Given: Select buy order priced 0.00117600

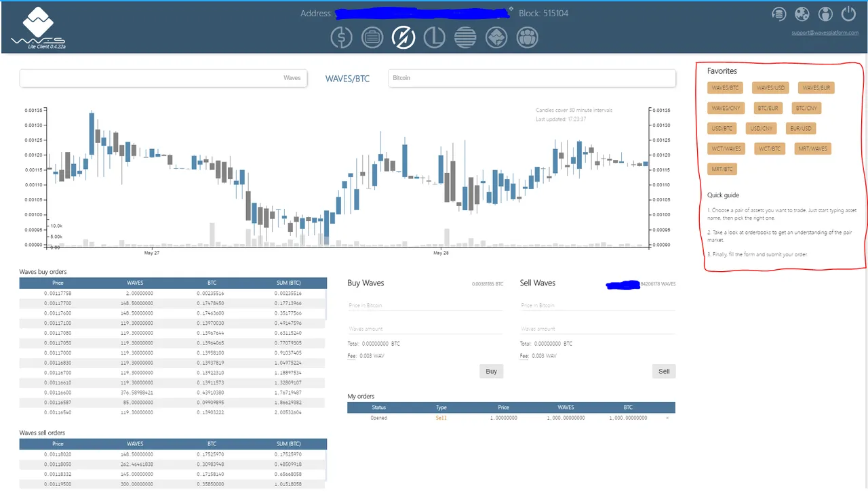Looking at the screenshot, I should point(173,313).
